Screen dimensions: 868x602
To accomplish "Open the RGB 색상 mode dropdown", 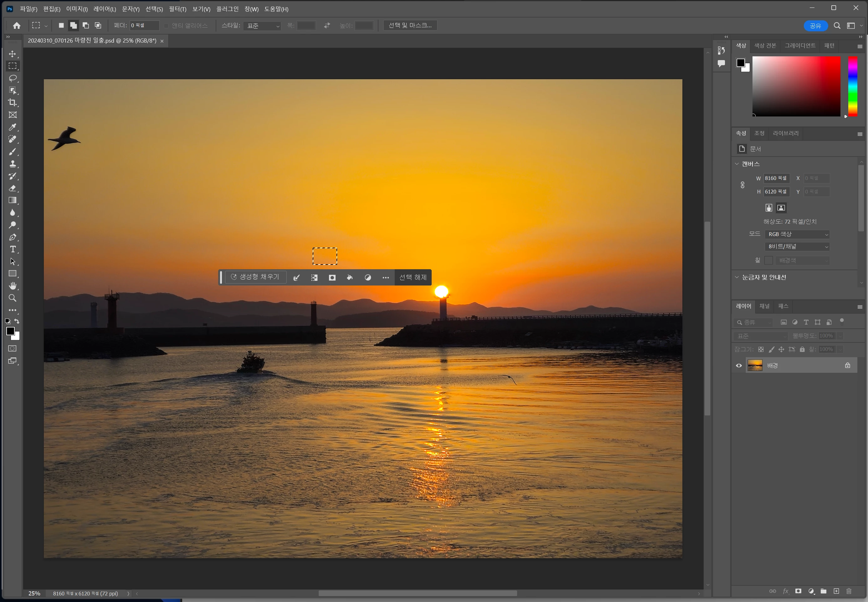I will (798, 234).
